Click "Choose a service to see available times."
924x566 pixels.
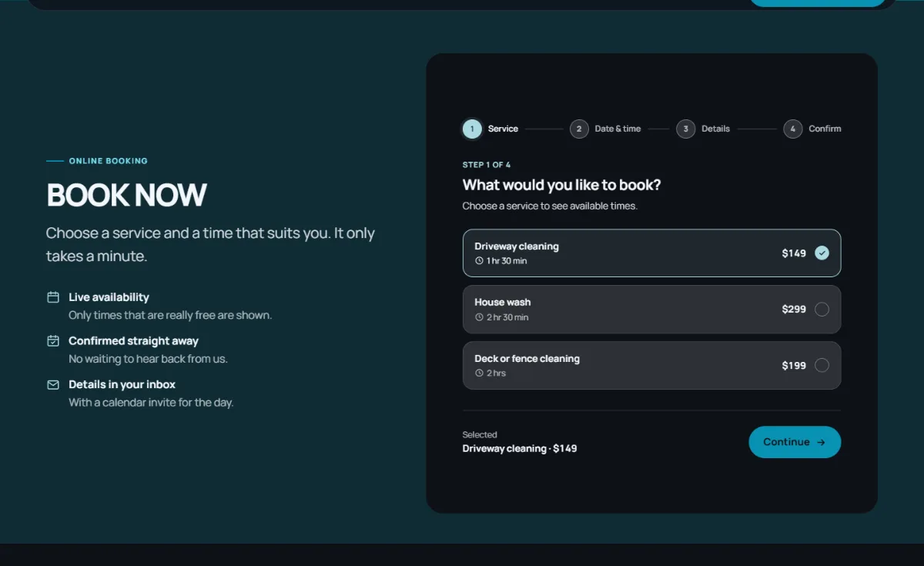(550, 206)
